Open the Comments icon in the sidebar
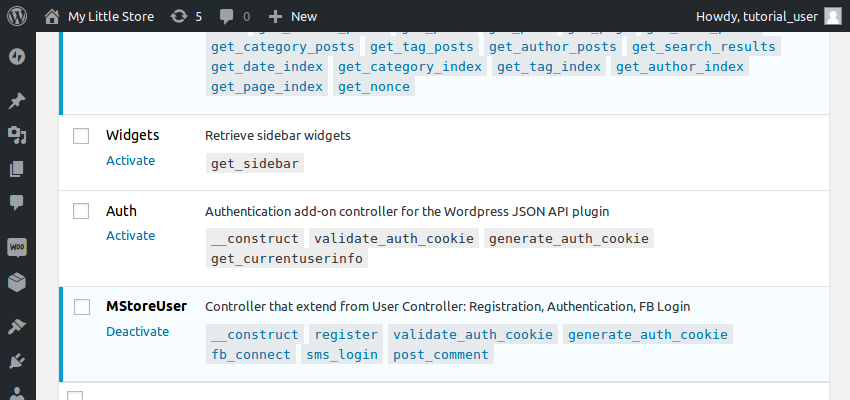 [17, 203]
